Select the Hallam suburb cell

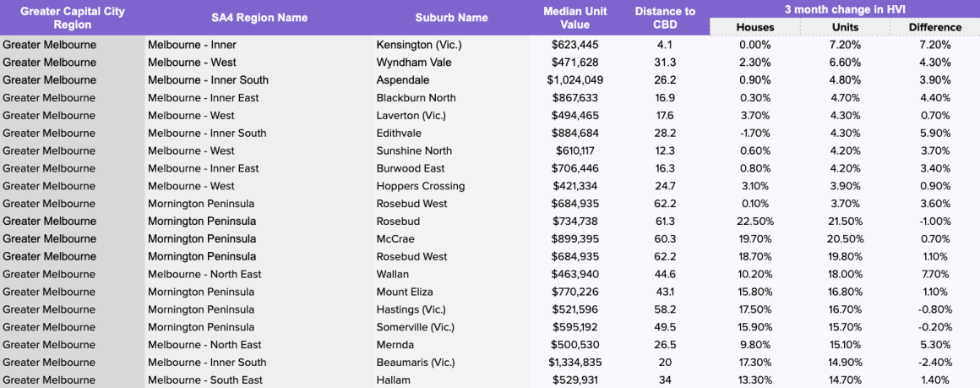pos(393,380)
